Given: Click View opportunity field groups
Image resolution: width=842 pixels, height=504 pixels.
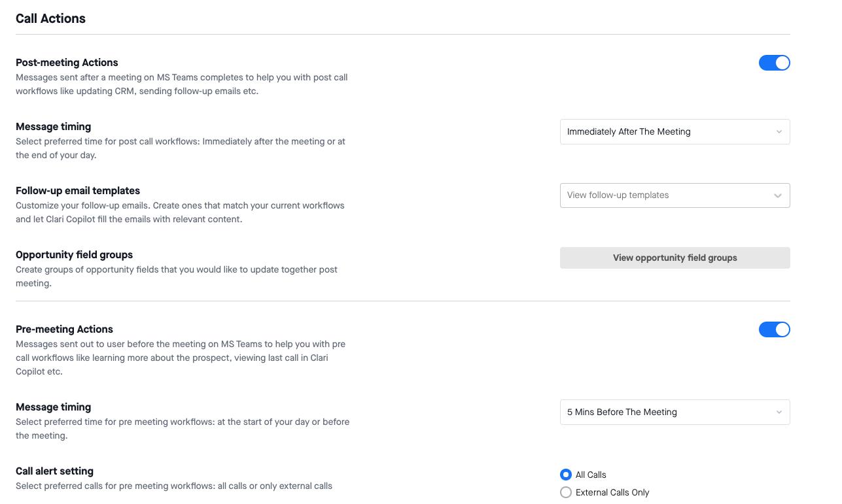Looking at the screenshot, I should point(675,258).
